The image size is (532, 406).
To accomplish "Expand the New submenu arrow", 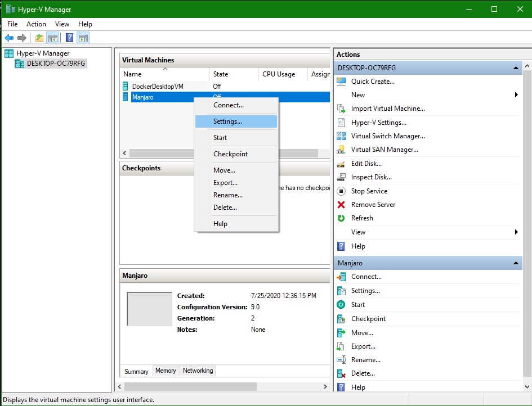I will (516, 95).
